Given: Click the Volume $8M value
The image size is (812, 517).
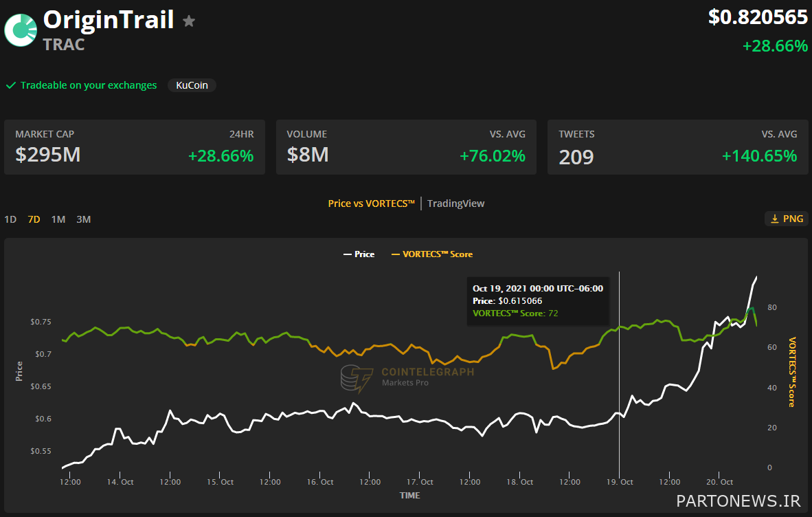Looking at the screenshot, I should coord(308,155).
